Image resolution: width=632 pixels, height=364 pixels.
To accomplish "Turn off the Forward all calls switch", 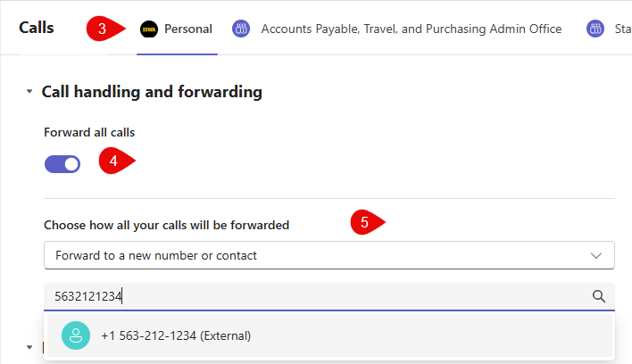I will 62,163.
